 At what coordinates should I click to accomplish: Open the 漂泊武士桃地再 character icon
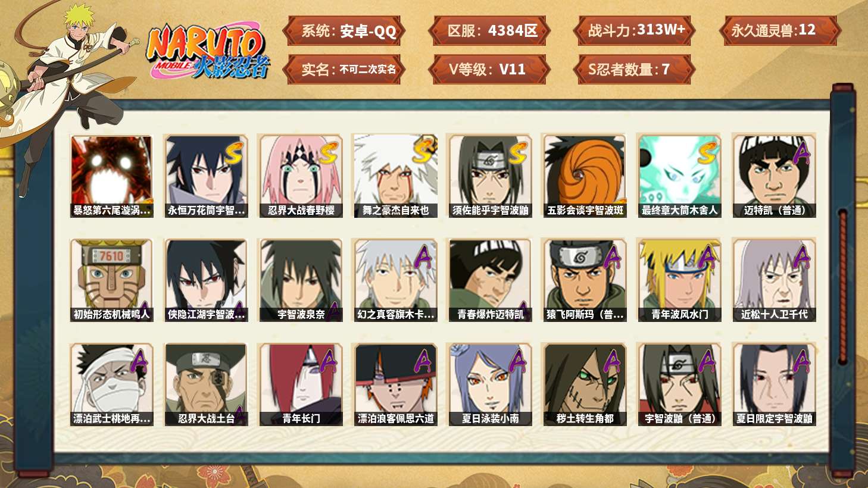(x=112, y=384)
